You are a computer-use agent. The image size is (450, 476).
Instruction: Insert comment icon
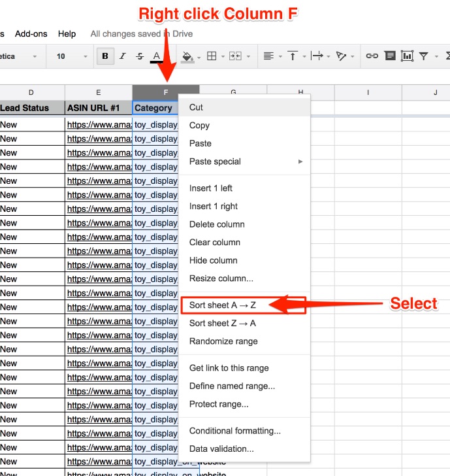[x=390, y=56]
